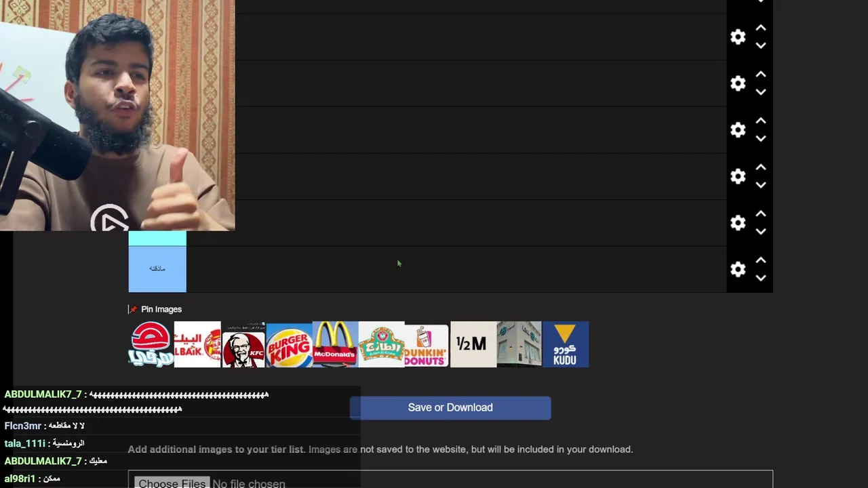Move fourth fully visible tier row up

761,167
